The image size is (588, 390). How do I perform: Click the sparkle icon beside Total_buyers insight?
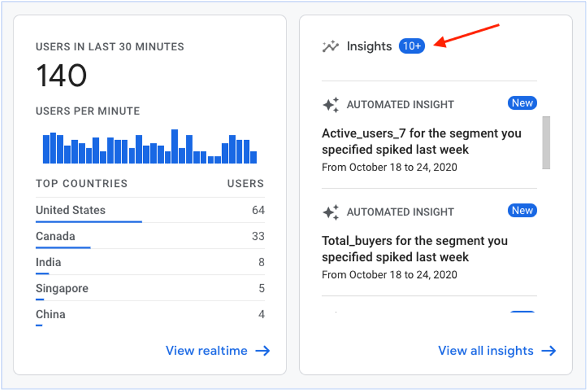pyautogui.click(x=331, y=213)
